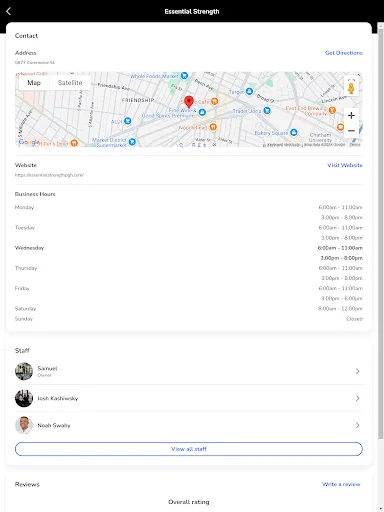This screenshot has width=384, height=512.
Task: Select the Map view tab
Action: coord(34,83)
